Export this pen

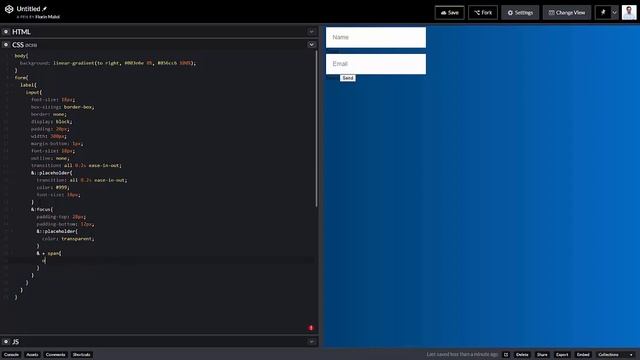[x=562, y=354]
